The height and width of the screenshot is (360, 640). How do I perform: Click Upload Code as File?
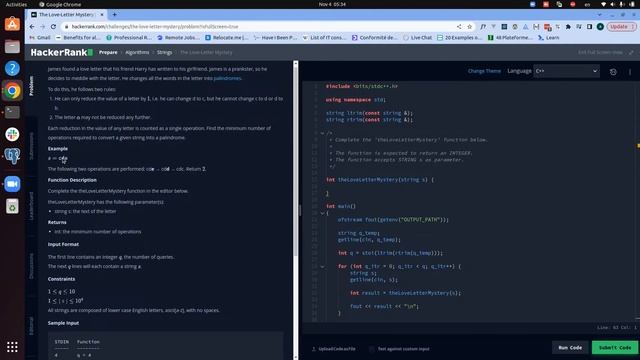333,349
